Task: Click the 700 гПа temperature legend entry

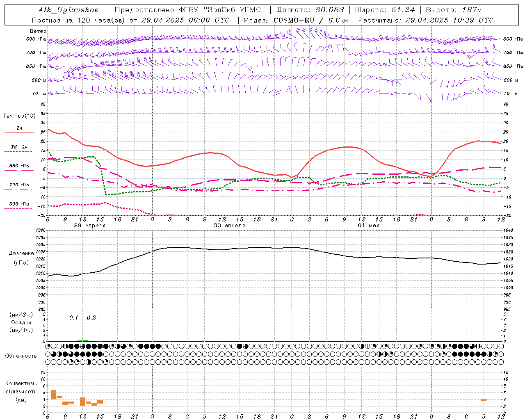Action: (x=19, y=185)
